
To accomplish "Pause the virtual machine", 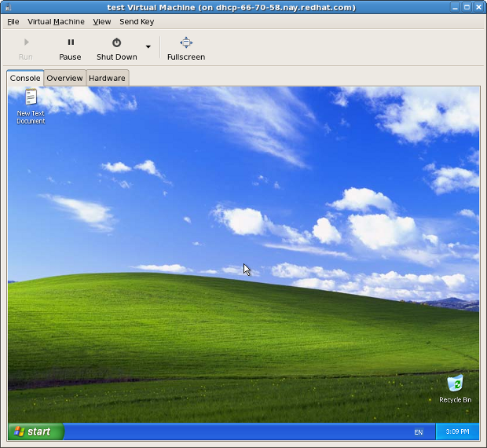I will point(70,49).
